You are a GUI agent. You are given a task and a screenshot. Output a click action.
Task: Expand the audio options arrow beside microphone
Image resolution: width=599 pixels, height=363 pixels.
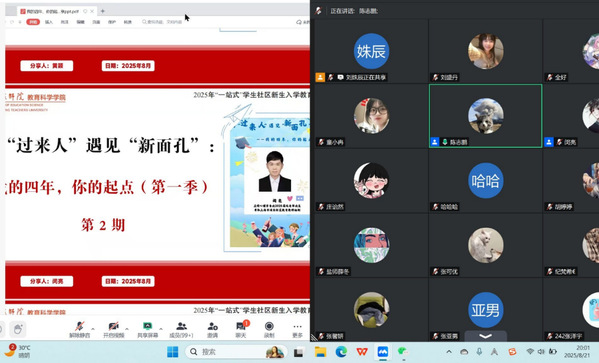pyautogui.click(x=93, y=328)
